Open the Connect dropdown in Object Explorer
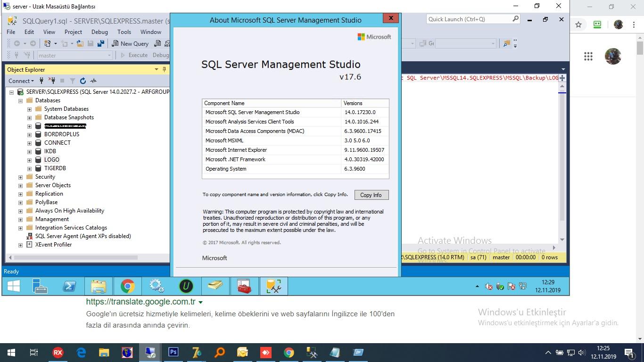The image size is (644, 362). coord(21,81)
